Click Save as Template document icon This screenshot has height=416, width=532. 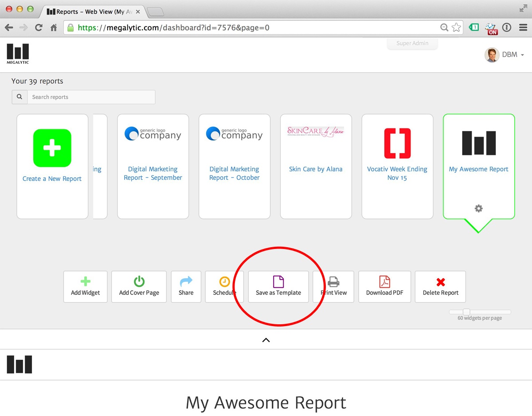pos(278,281)
